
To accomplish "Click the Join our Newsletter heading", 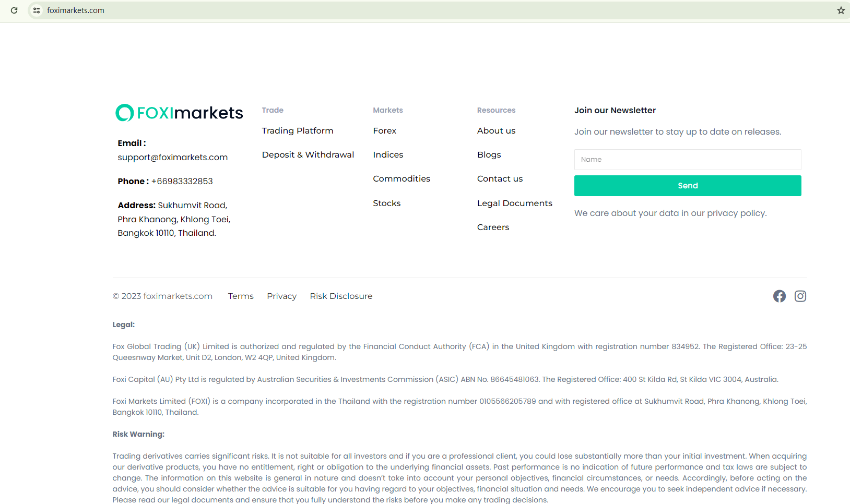I will [x=615, y=111].
